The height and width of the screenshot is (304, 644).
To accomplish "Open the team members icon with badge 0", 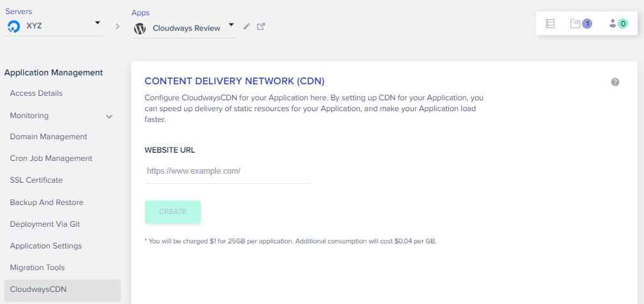I will 613,24.
